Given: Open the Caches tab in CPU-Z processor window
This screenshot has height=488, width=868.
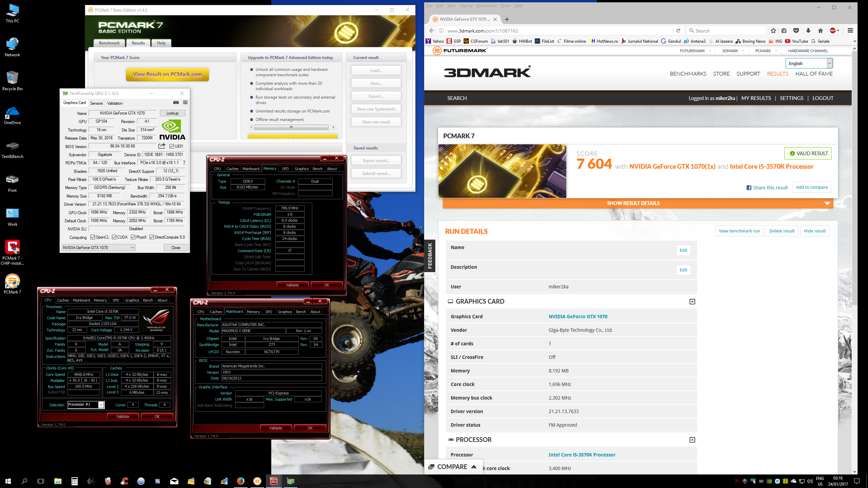Looking at the screenshot, I should click(63, 300).
